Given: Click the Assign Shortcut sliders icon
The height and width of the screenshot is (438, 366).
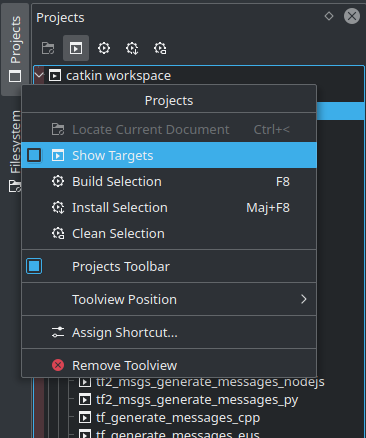Looking at the screenshot, I should [x=58, y=332].
